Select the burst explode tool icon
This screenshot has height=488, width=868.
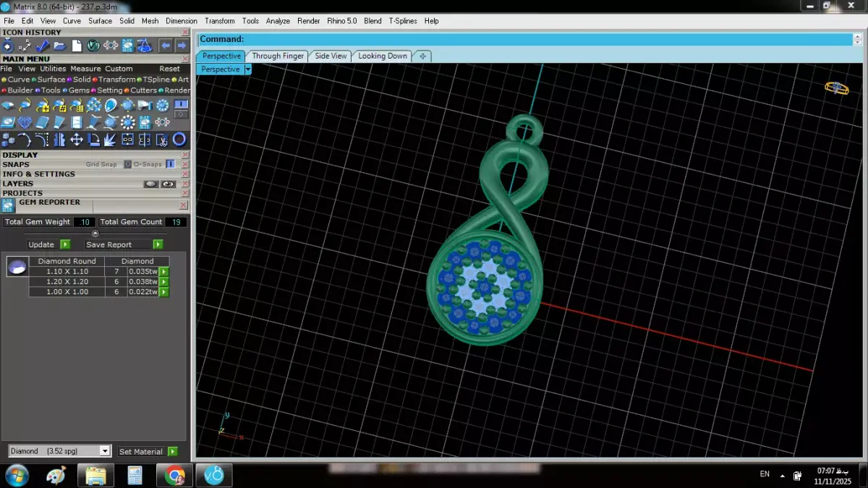click(109, 140)
